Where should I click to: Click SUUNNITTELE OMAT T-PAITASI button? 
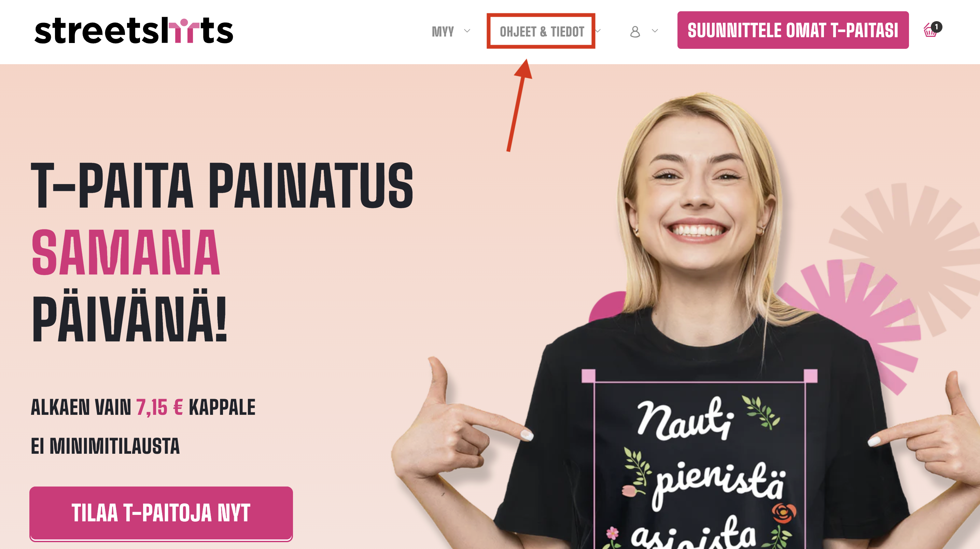pos(793,30)
